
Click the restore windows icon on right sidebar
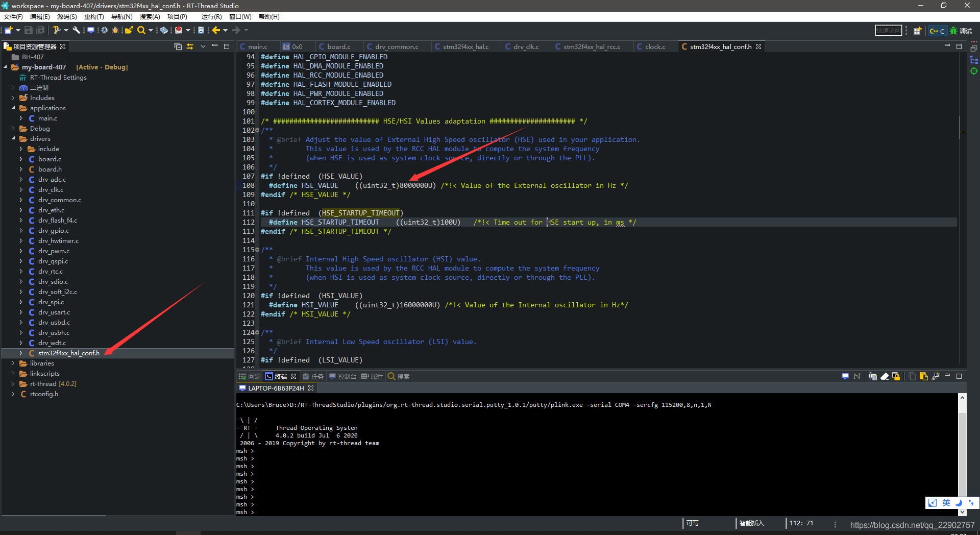coord(974,48)
